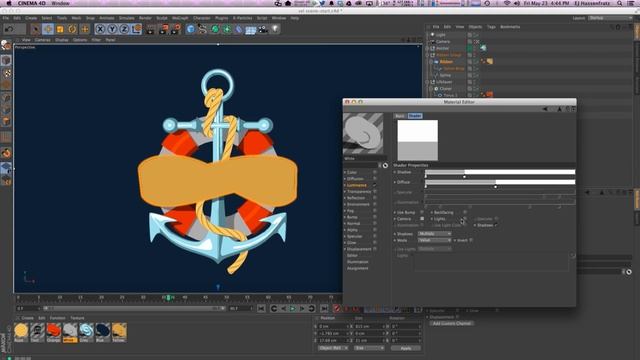Enable the Diffusion channel checkbox
The image size is (640, 360).
click(x=375, y=179)
